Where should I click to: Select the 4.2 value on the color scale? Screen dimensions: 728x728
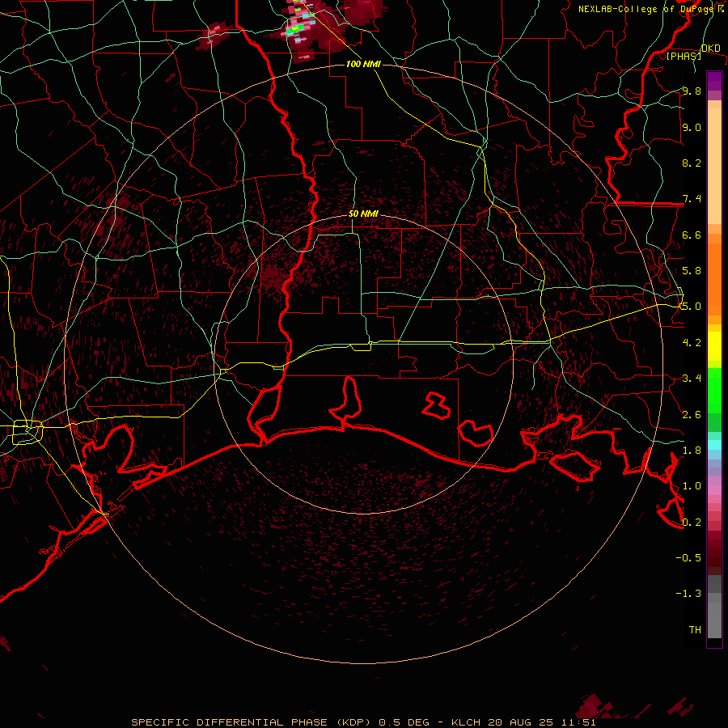pos(692,342)
